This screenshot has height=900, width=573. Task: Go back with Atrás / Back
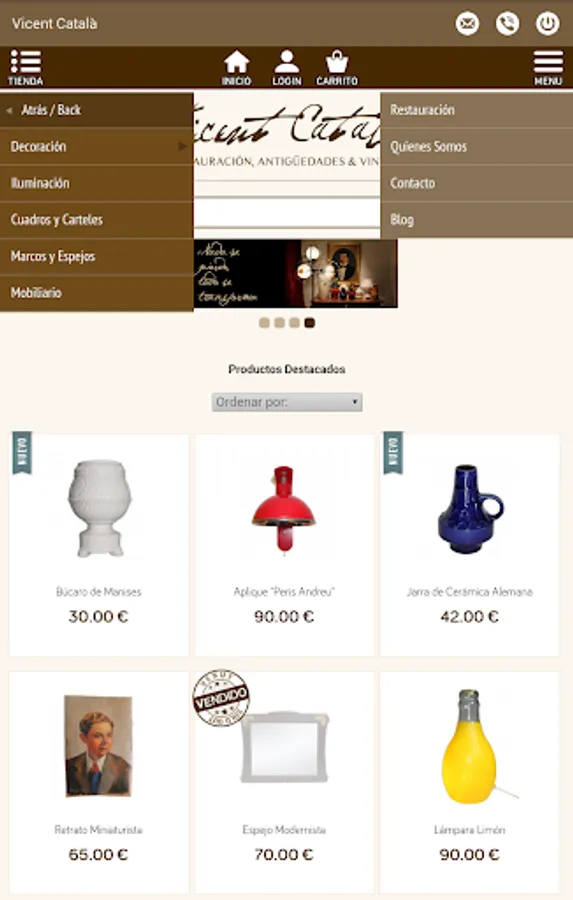[96, 110]
